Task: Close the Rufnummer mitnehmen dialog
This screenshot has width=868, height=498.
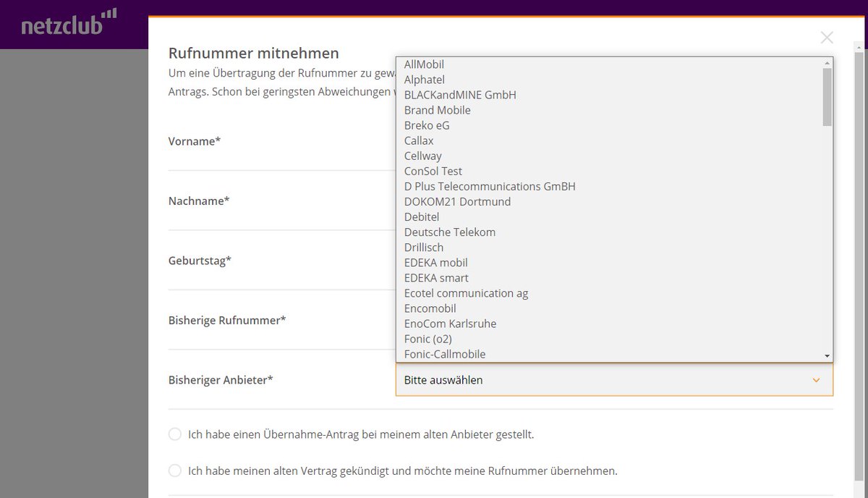Action: 827,38
